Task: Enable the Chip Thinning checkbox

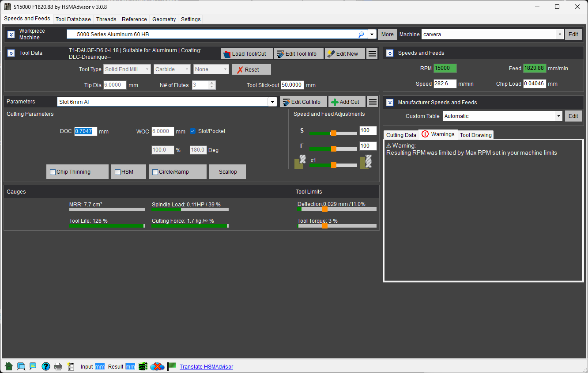Action: [x=53, y=172]
